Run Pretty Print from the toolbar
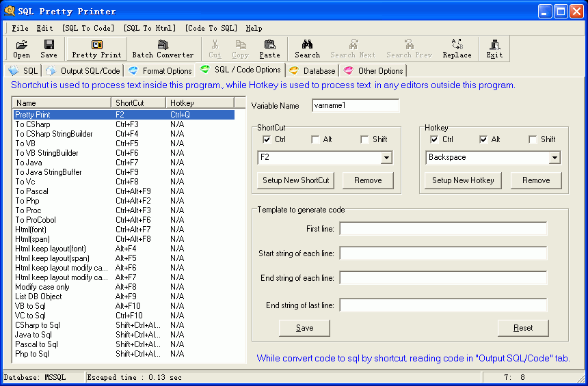Viewport: 588px width, 386px height. pyautogui.click(x=97, y=49)
